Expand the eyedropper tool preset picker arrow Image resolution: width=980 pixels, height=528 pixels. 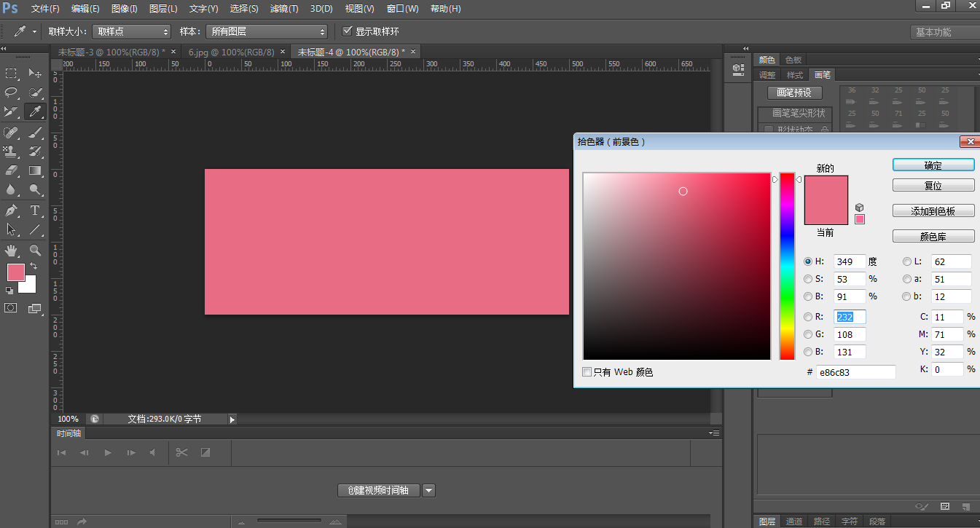(34, 32)
